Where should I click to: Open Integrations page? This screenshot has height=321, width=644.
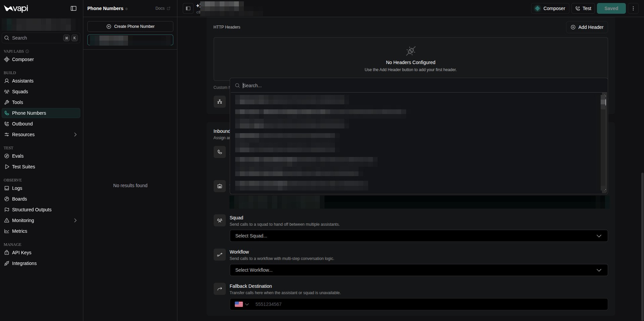tap(41, 263)
